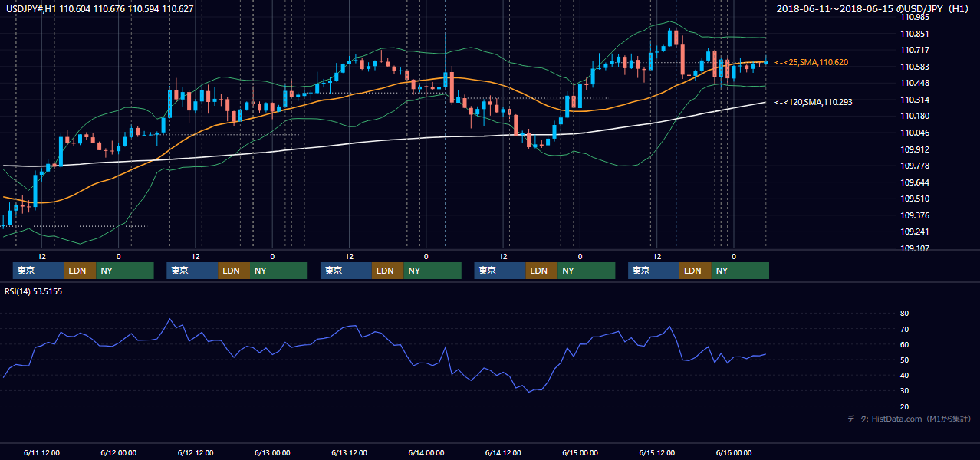
Task: Click price axis value 109.644
Action: click(x=914, y=182)
